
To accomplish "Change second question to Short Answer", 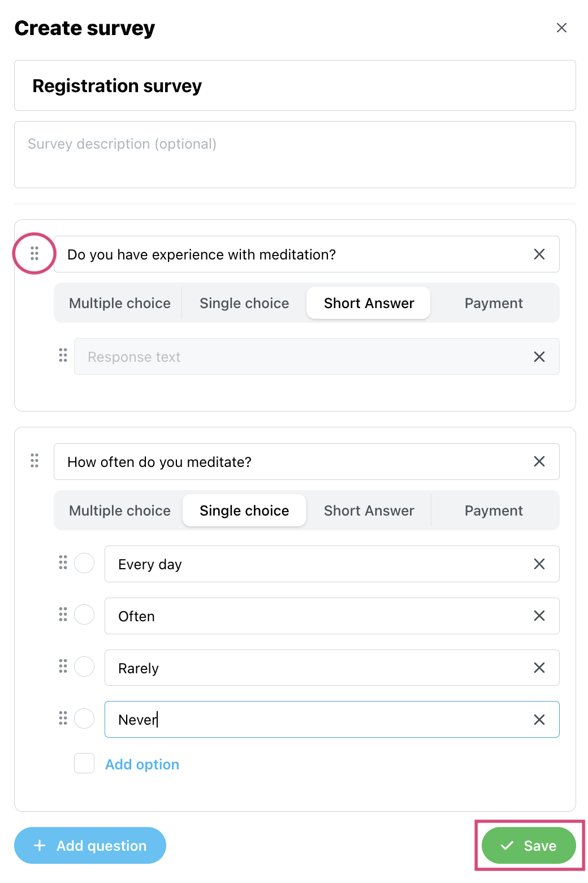I will click(x=369, y=510).
